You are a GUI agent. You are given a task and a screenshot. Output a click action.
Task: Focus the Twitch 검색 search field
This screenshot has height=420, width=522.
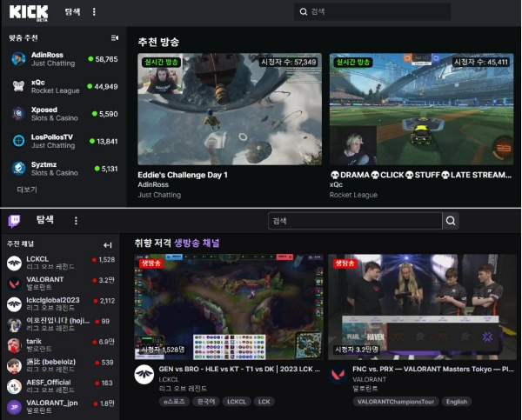355,221
